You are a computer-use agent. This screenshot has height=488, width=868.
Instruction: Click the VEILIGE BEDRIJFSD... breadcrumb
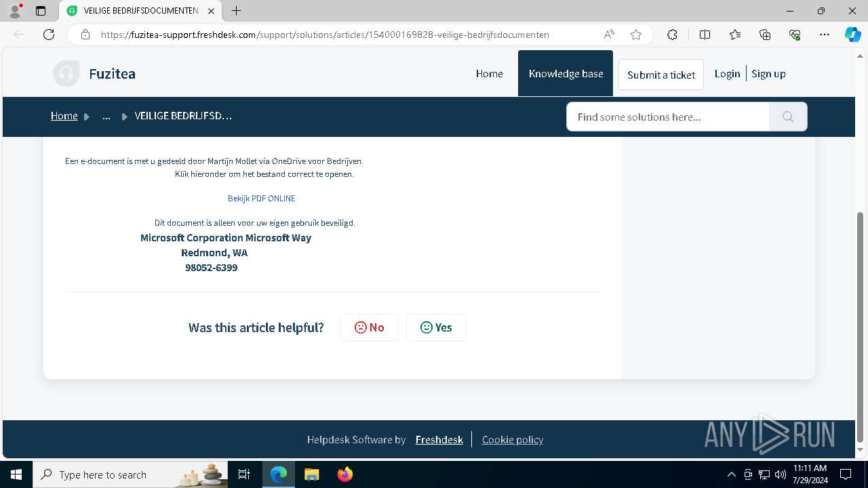click(x=183, y=116)
